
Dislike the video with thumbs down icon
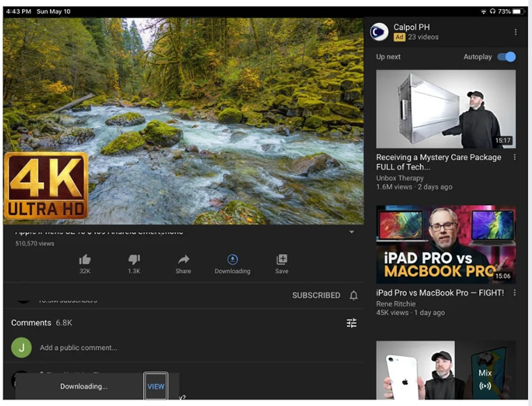(x=134, y=259)
